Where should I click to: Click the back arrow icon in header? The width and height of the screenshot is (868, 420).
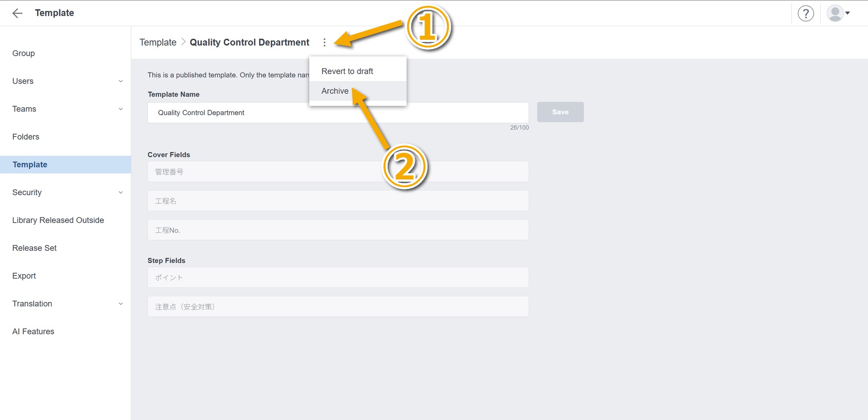[17, 13]
